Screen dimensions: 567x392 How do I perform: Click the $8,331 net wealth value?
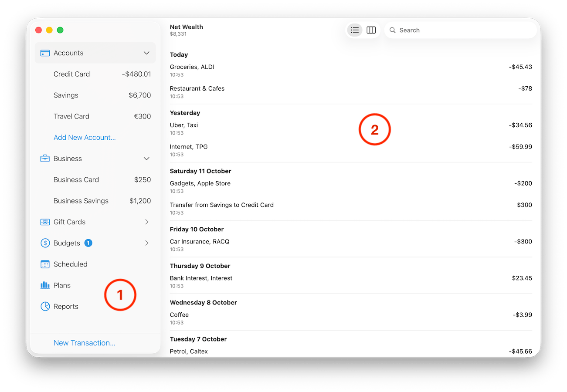click(x=178, y=34)
